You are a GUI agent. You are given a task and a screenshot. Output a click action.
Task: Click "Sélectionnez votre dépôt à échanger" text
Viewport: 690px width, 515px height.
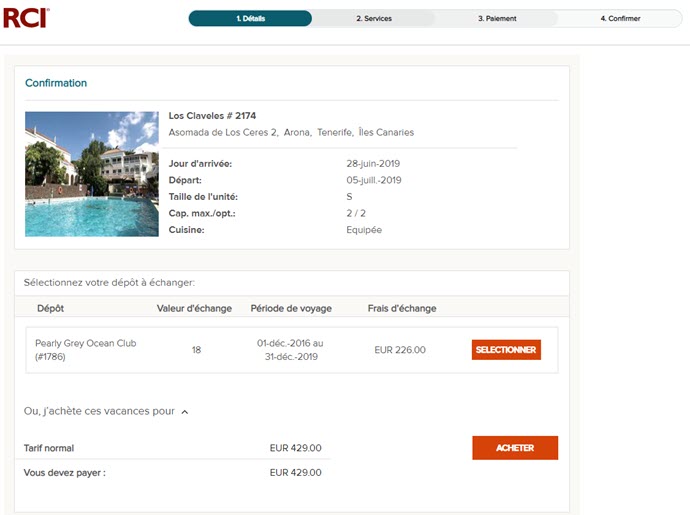coord(109,283)
